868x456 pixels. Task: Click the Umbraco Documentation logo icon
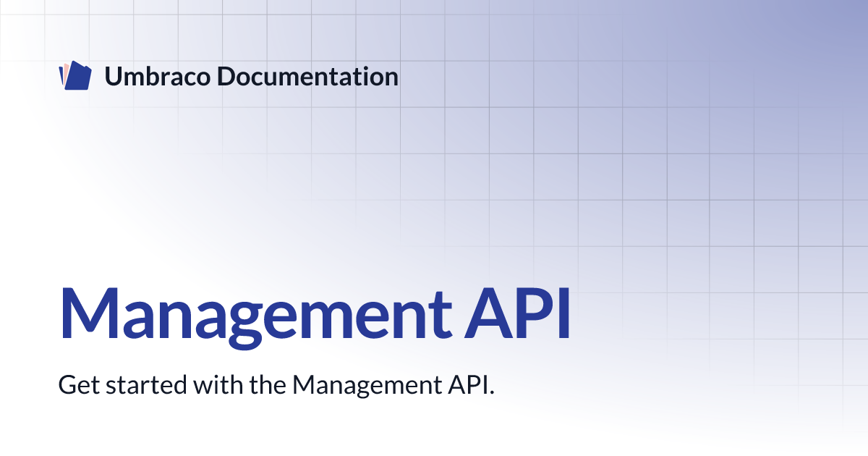(x=75, y=77)
